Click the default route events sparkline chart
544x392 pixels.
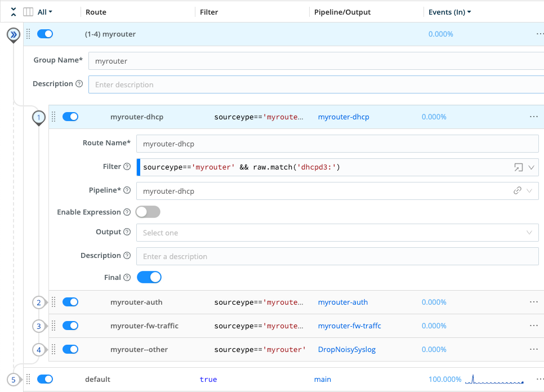(x=494, y=380)
